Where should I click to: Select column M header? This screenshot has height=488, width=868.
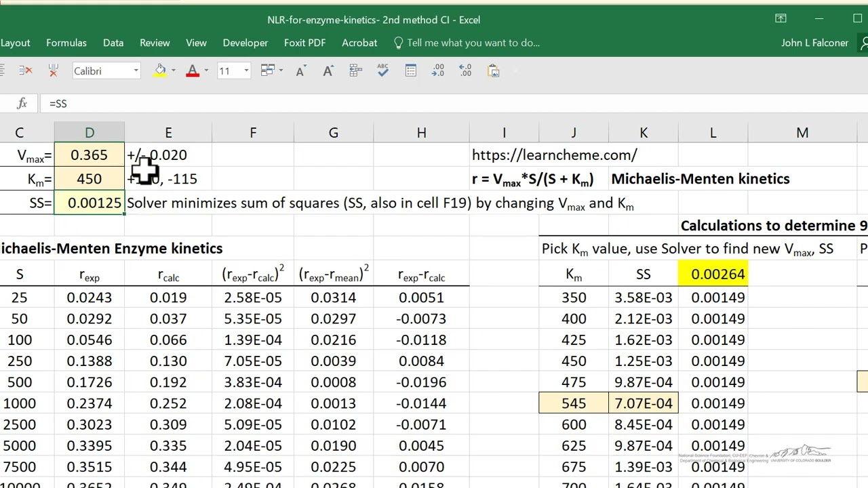coord(802,133)
